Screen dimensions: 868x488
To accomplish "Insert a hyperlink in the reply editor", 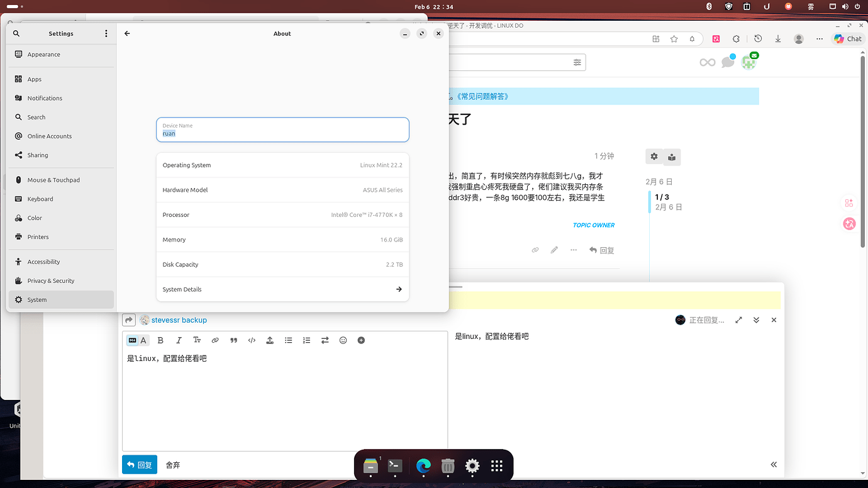I will [215, 340].
